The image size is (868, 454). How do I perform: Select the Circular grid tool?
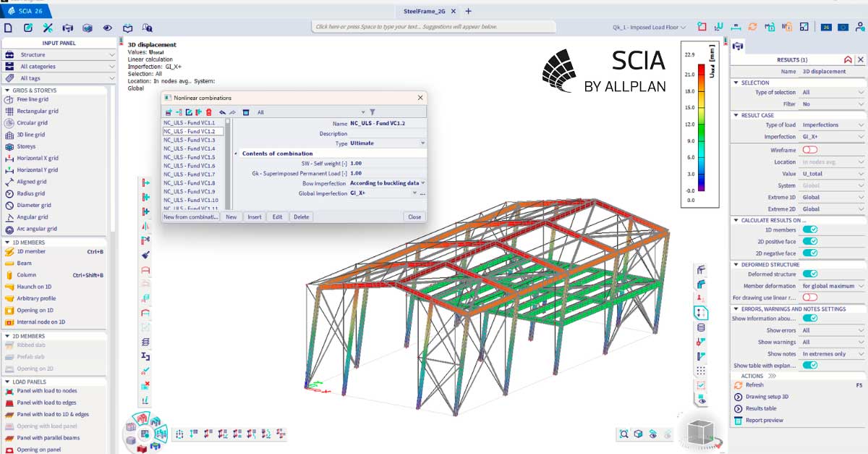(x=32, y=123)
